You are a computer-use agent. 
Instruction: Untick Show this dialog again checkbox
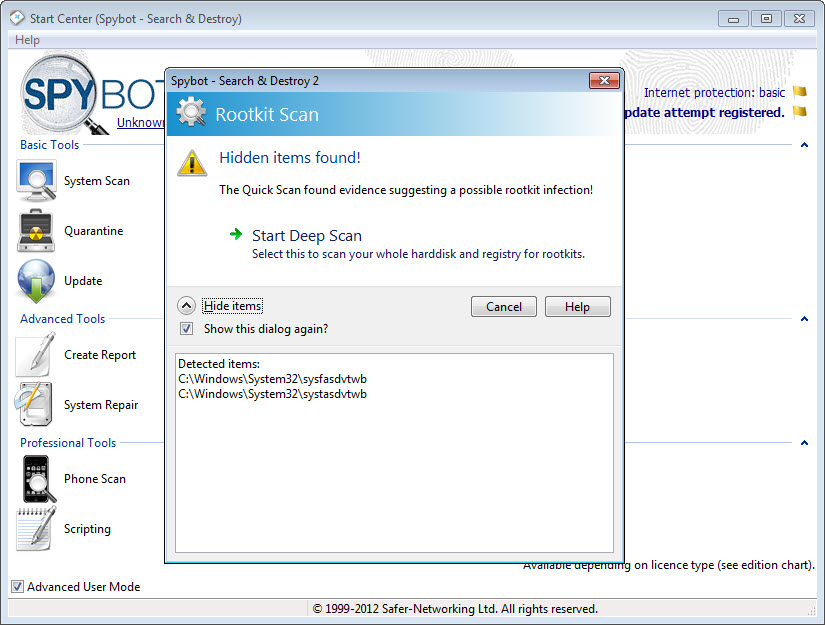[186, 329]
